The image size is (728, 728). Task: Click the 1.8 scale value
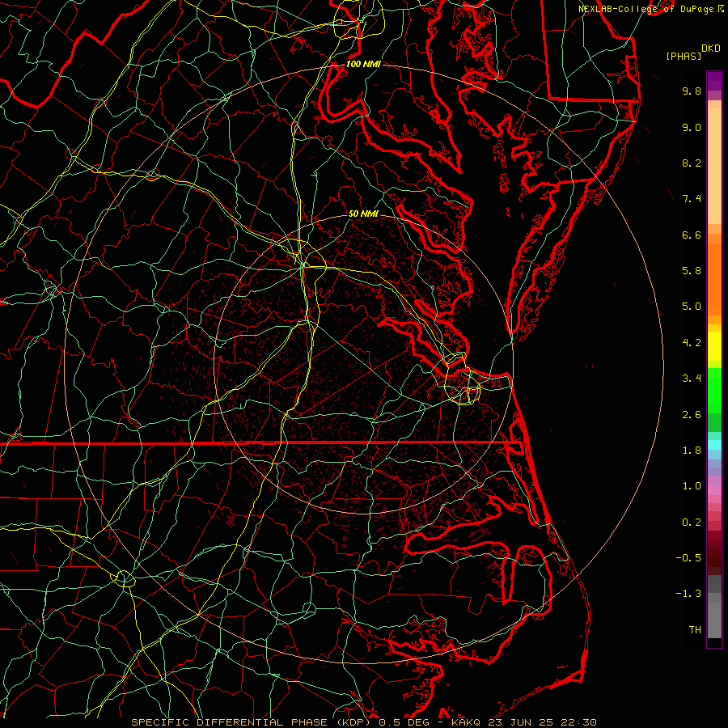[x=692, y=451]
